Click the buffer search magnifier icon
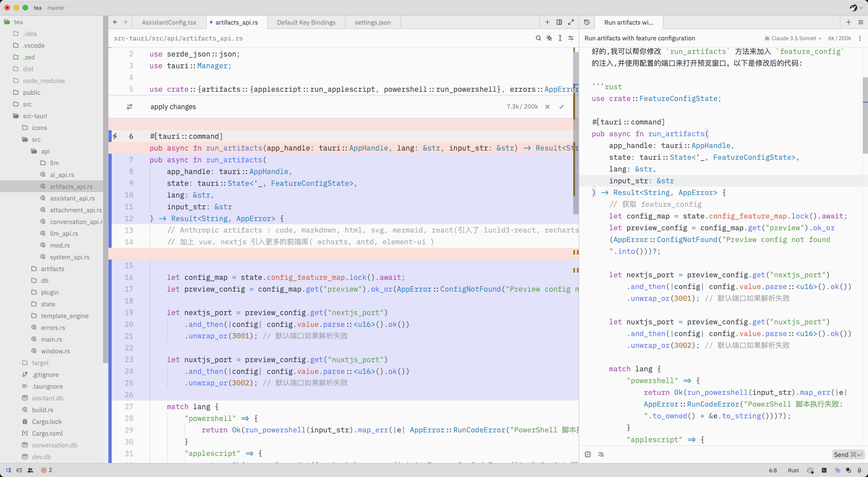The image size is (868, 477). pyautogui.click(x=538, y=38)
